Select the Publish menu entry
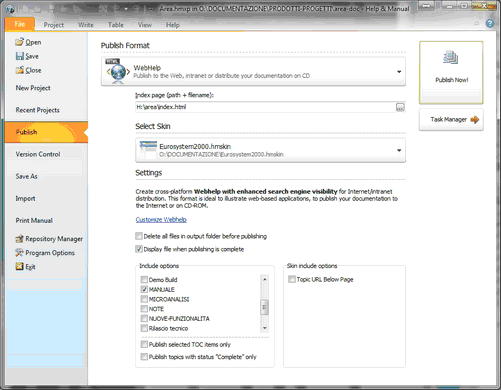501x390 pixels. click(46, 132)
